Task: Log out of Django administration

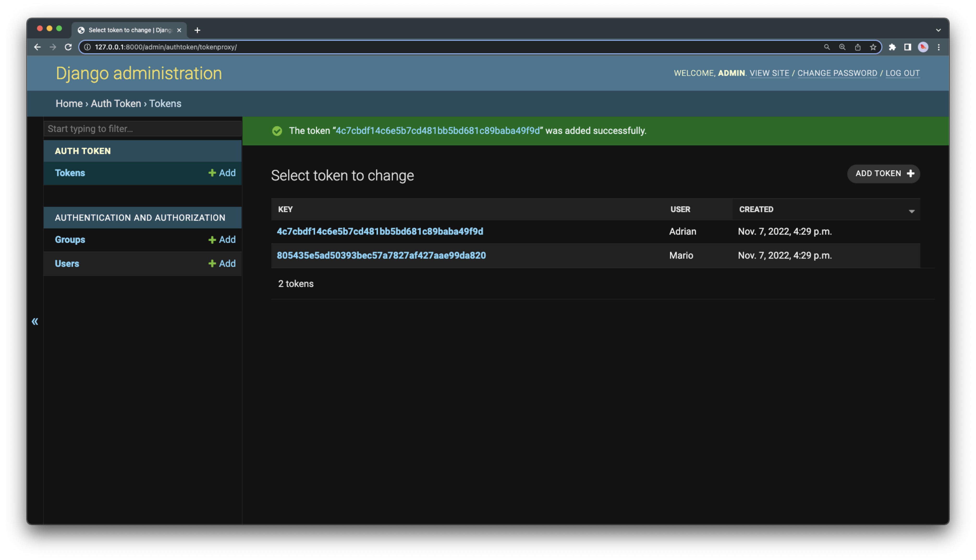Action: point(903,73)
